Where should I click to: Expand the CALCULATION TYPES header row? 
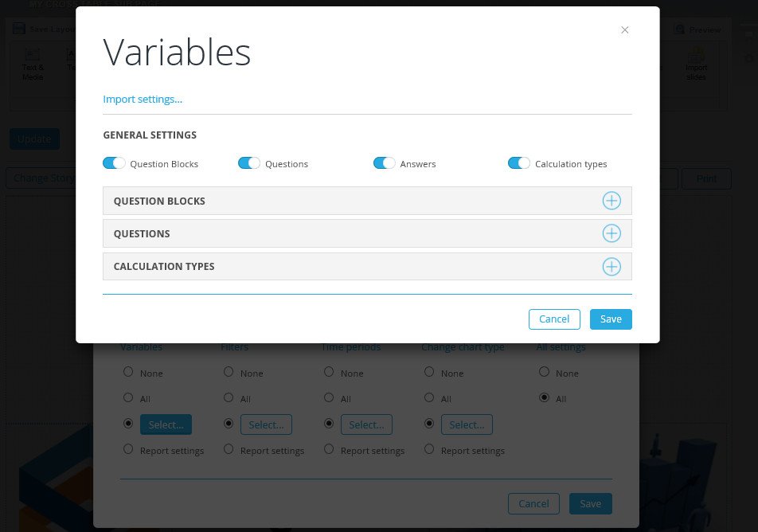(x=367, y=267)
